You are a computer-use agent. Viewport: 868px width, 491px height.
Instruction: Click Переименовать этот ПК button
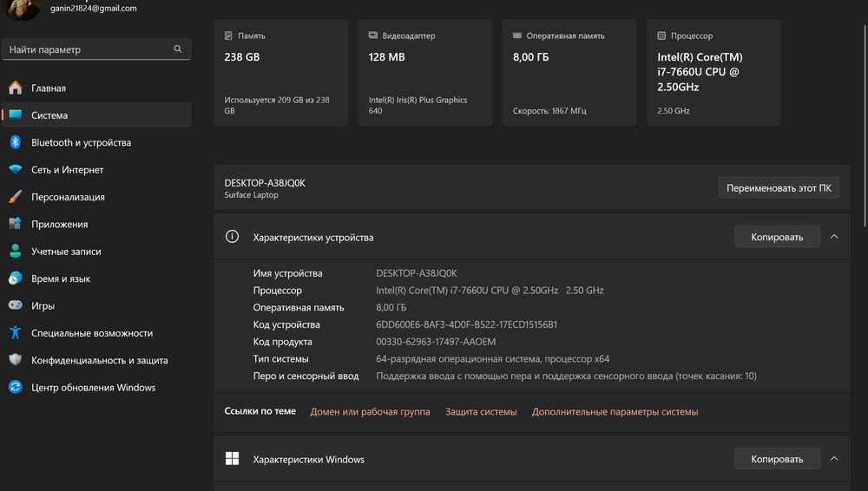[x=779, y=188]
